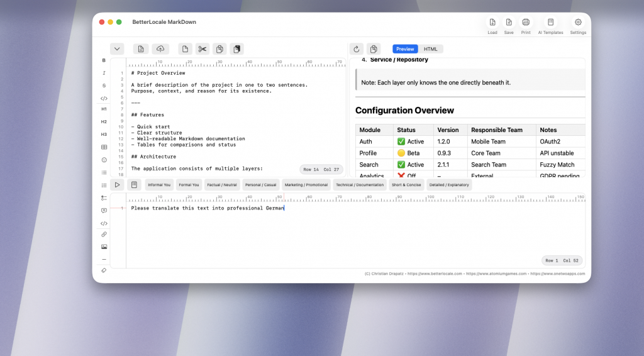The image size is (644, 356).
Task: Insert an emoji using the smiley icon
Action: [104, 160]
